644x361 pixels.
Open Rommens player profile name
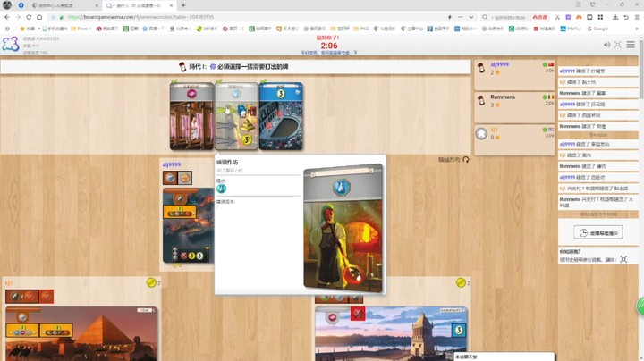tap(503, 97)
